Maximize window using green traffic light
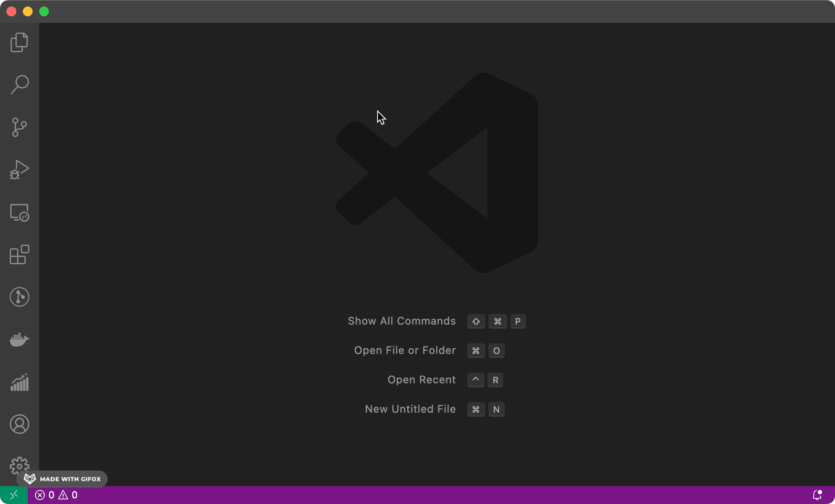 [x=44, y=12]
